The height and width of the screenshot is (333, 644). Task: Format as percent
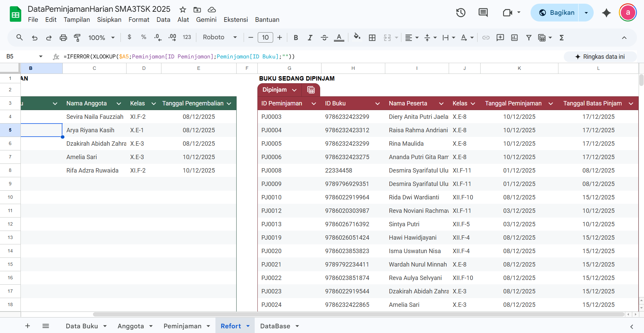144,37
